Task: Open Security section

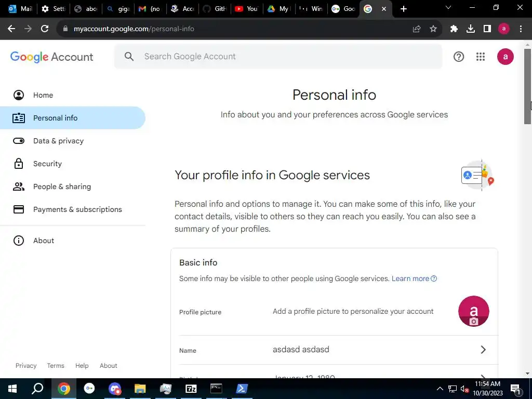Action: (73, 164)
